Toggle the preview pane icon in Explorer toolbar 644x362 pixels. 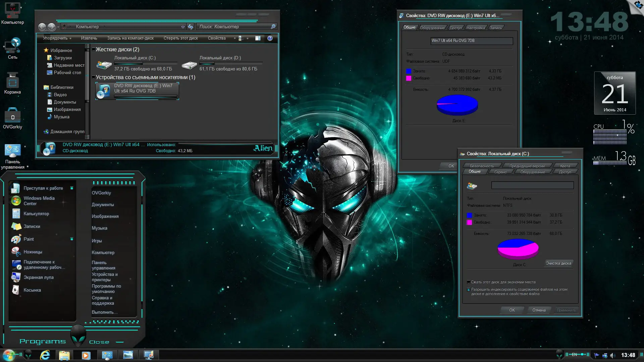click(x=258, y=38)
